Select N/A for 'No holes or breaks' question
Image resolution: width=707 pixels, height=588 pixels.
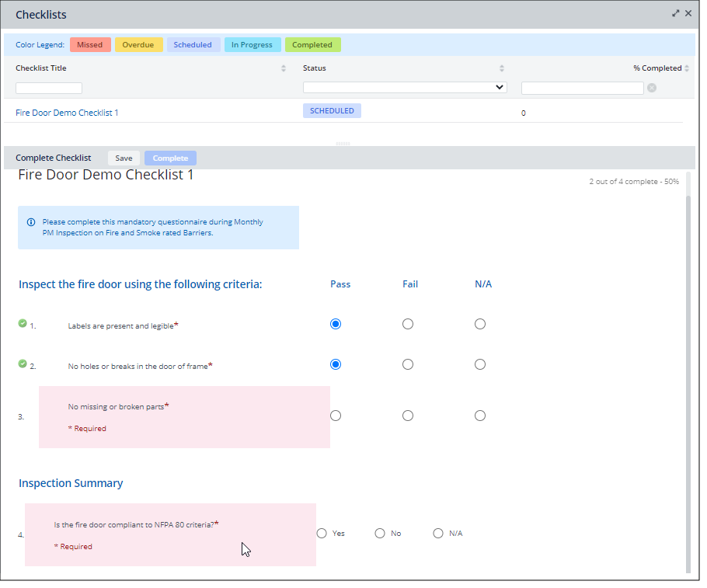[479, 364]
